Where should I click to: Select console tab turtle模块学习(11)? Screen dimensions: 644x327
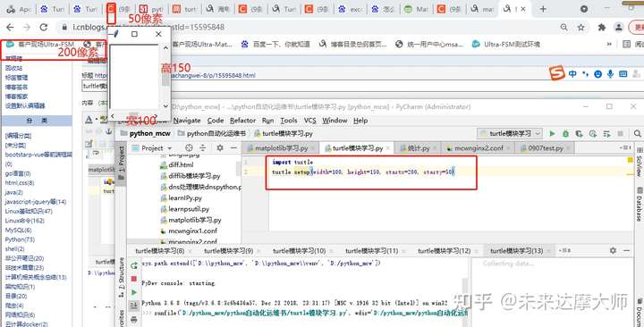coord(371,251)
